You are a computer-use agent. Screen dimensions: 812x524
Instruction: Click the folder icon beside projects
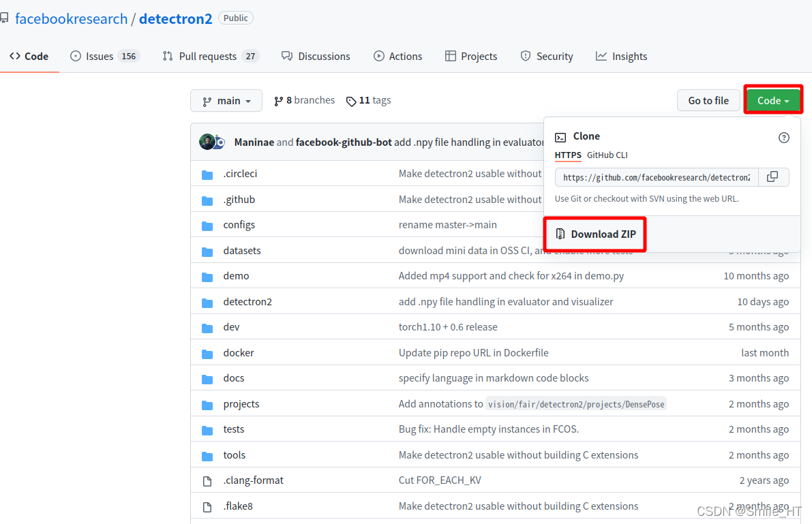point(207,405)
